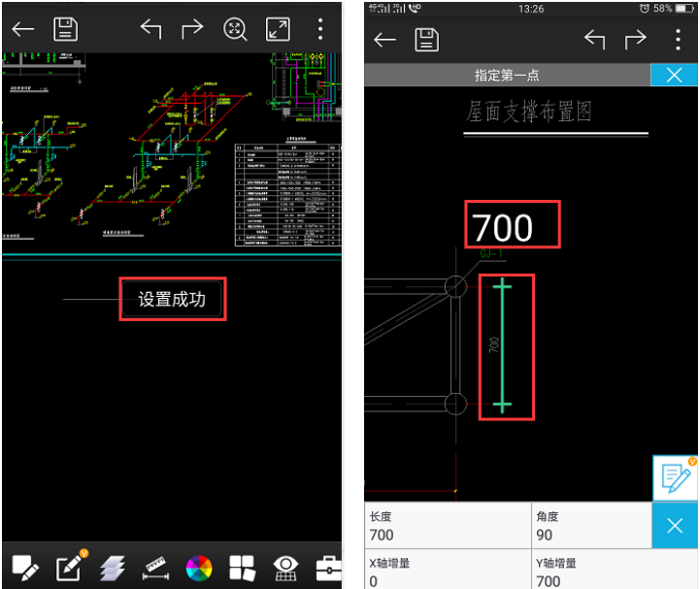Screen dimensions: 700x589
Task: Tap the 长度 length field showing 700
Action: [448, 525]
